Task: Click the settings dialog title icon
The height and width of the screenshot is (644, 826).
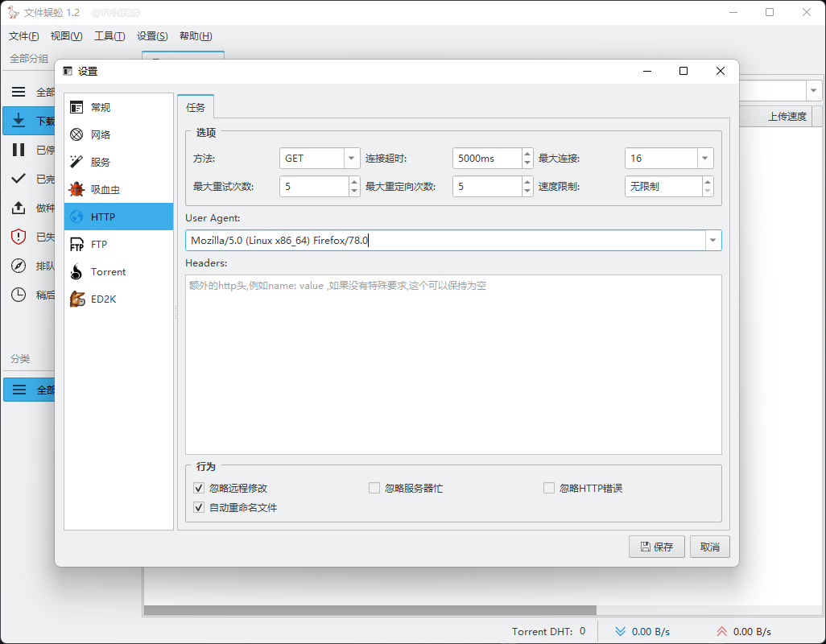Action: 68,71
